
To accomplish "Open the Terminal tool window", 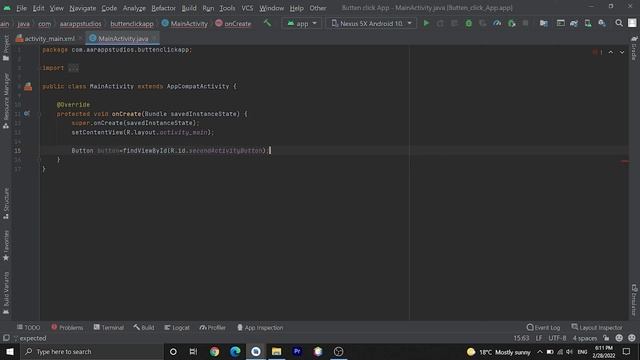I will 109,327.
